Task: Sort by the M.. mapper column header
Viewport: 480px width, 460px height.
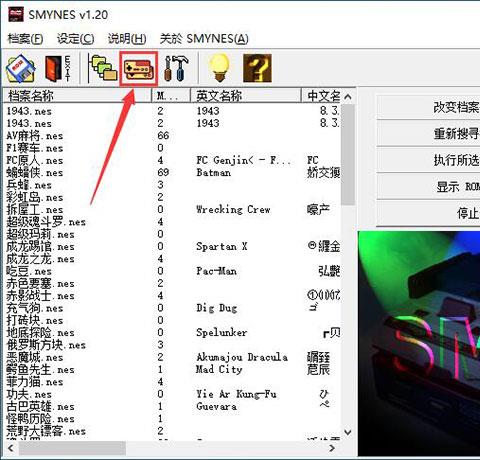Action: (171, 96)
